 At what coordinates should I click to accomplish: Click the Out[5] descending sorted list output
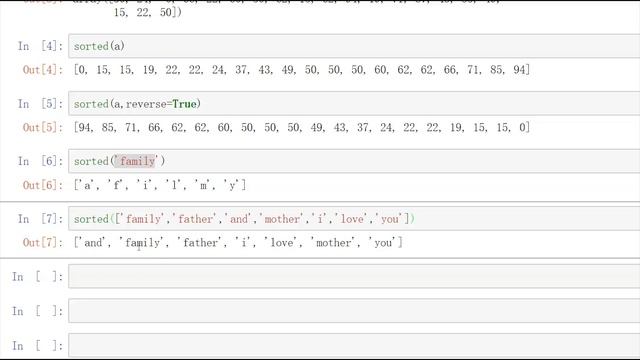tap(302, 127)
